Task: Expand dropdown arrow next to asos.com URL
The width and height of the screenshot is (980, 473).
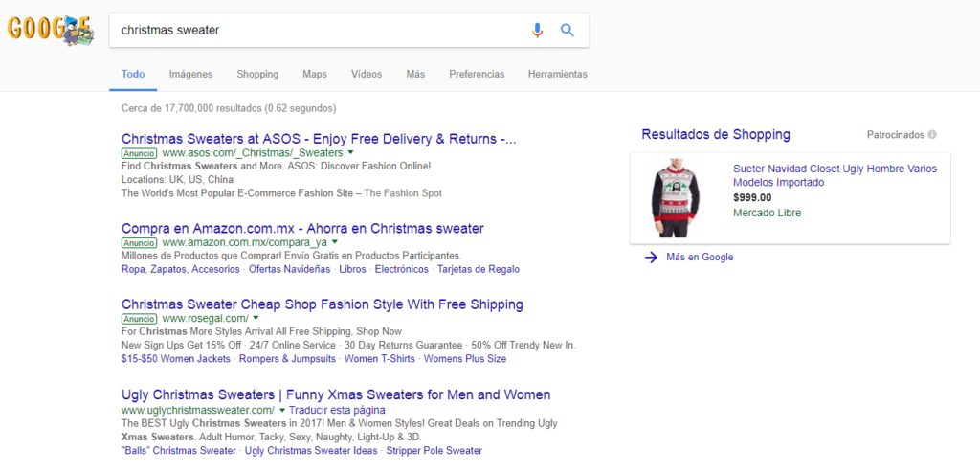Action: click(351, 153)
